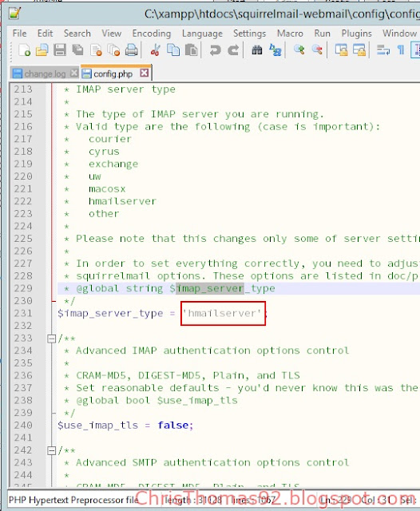Collapse the comment block at line 233
The height and width of the screenshot is (511, 420).
[51, 339]
